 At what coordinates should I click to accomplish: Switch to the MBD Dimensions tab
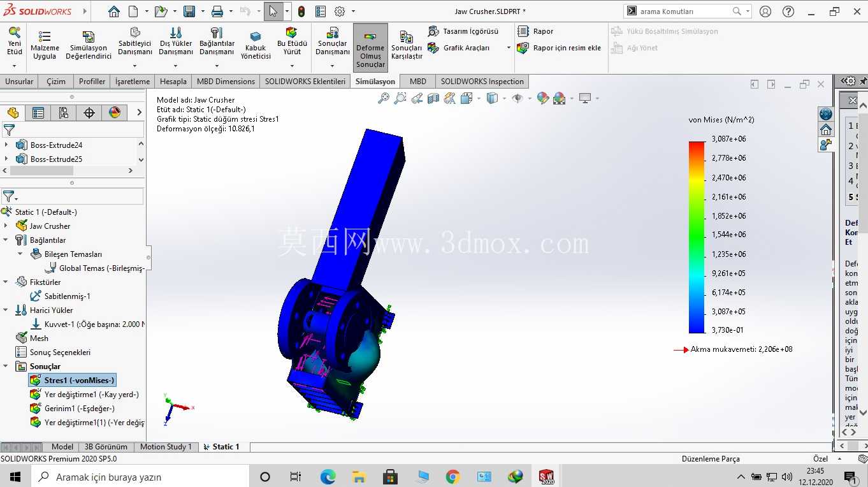[x=226, y=81]
